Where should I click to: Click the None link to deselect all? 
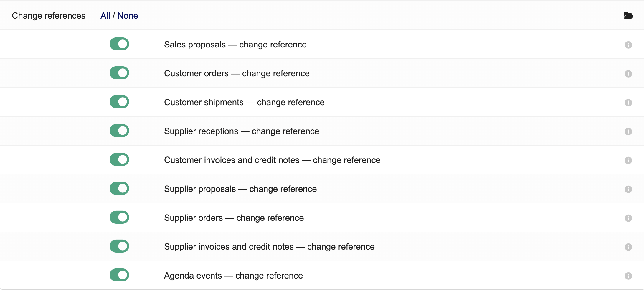click(128, 16)
